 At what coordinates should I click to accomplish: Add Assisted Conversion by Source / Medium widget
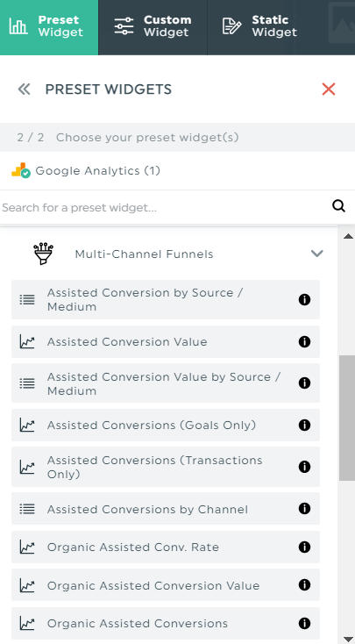click(x=166, y=299)
